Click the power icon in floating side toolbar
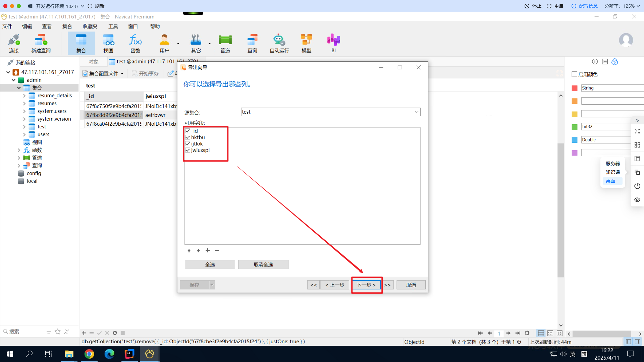The image size is (644, 362). click(637, 186)
